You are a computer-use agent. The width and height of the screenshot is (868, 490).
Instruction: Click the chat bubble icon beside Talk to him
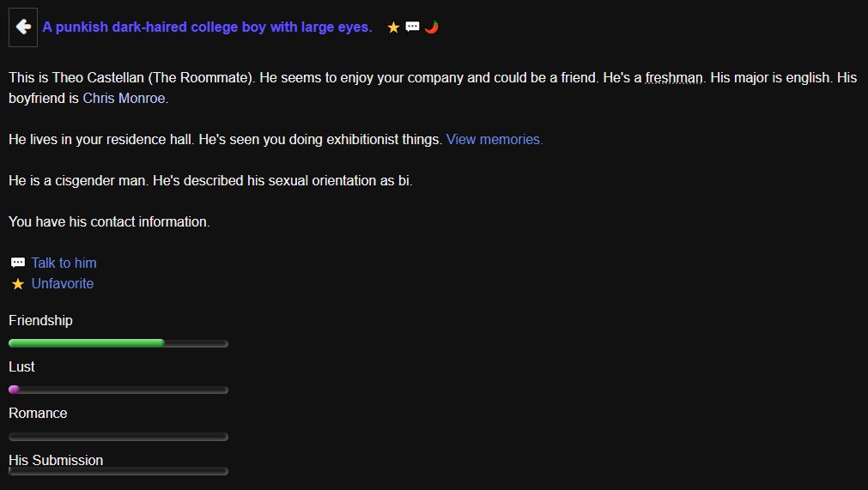[18, 263]
